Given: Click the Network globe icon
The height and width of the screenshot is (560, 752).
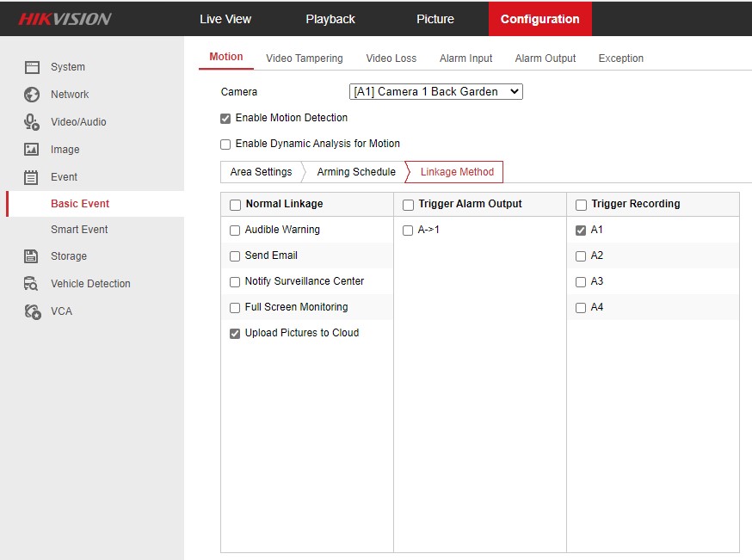Looking at the screenshot, I should click(32, 95).
